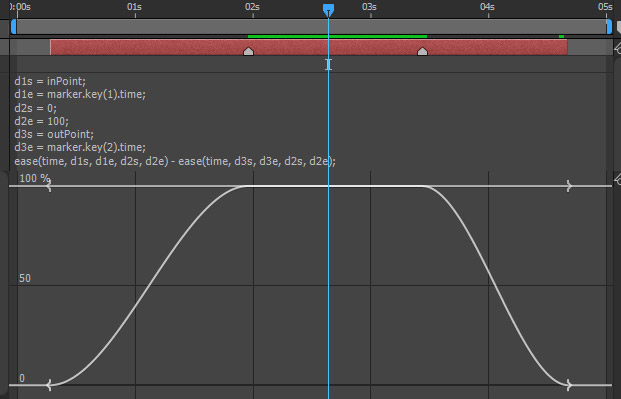The height and width of the screenshot is (399, 621).
Task: Select the first layer marker near 02s
Action: [x=248, y=51]
